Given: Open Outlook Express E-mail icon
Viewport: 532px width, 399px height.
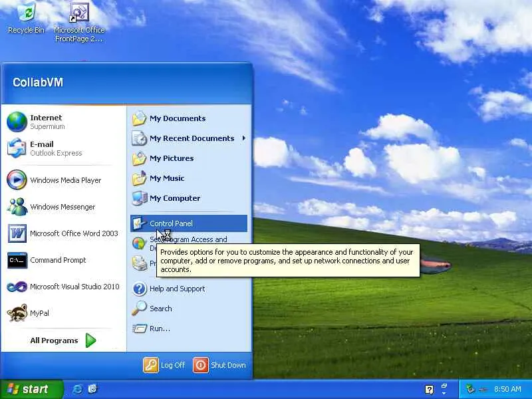Looking at the screenshot, I should coord(17,148).
